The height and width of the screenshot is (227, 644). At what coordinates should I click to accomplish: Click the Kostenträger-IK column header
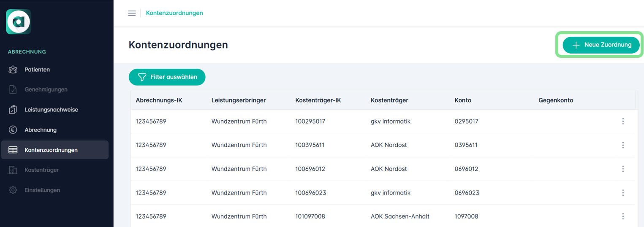point(318,100)
